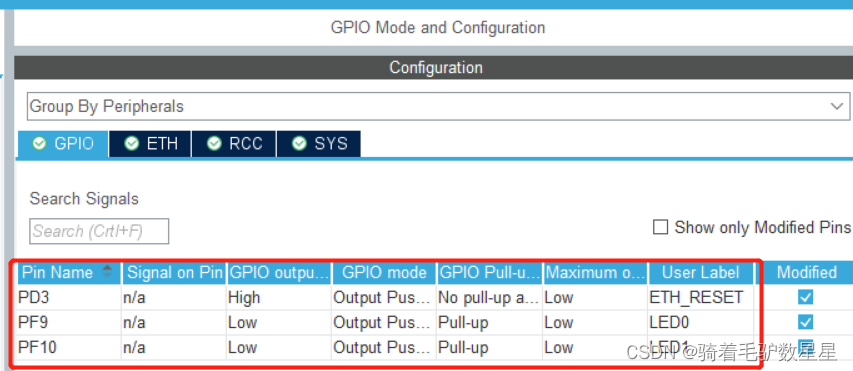853x371 pixels.
Task: Click the green check icon on SYS tab
Action: (x=299, y=144)
